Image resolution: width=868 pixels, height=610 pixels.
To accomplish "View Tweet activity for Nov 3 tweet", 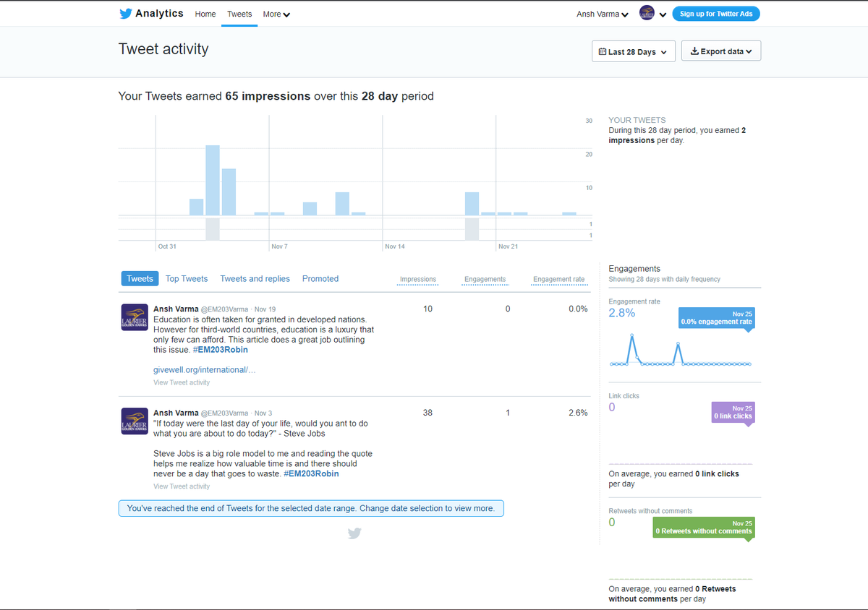I will pyautogui.click(x=182, y=486).
